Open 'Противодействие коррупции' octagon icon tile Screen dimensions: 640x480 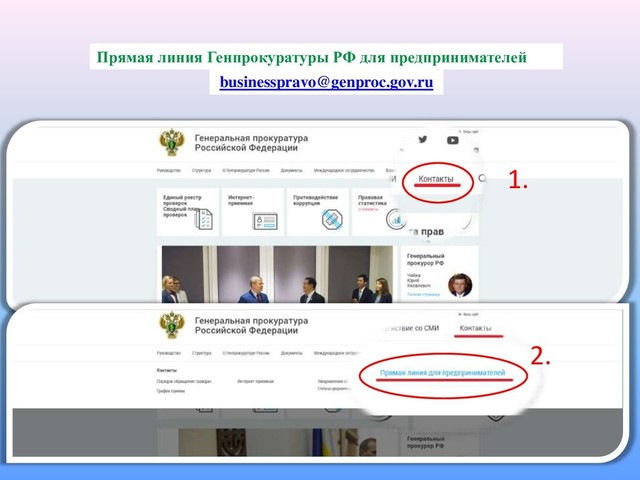coord(318,212)
